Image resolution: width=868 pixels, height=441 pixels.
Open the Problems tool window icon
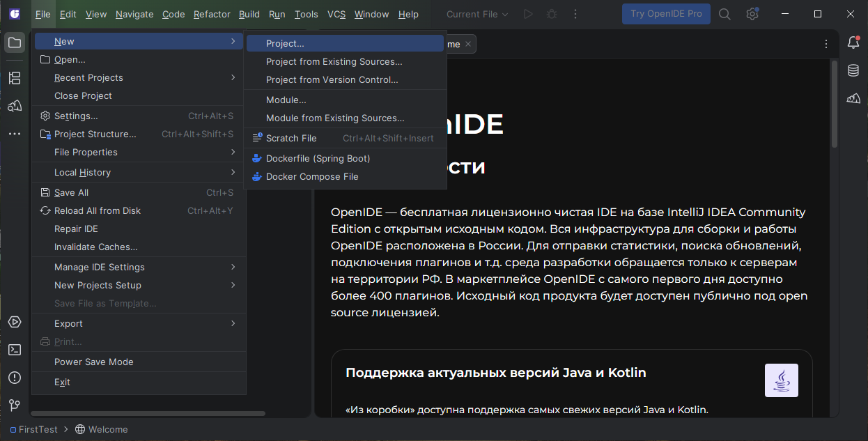point(15,378)
